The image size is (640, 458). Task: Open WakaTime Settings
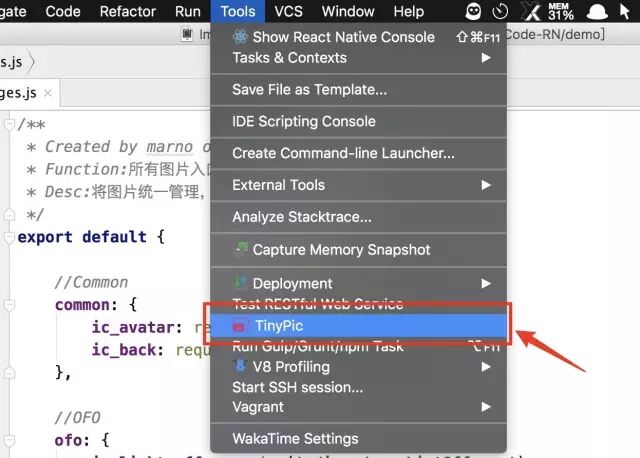pyautogui.click(x=358, y=439)
